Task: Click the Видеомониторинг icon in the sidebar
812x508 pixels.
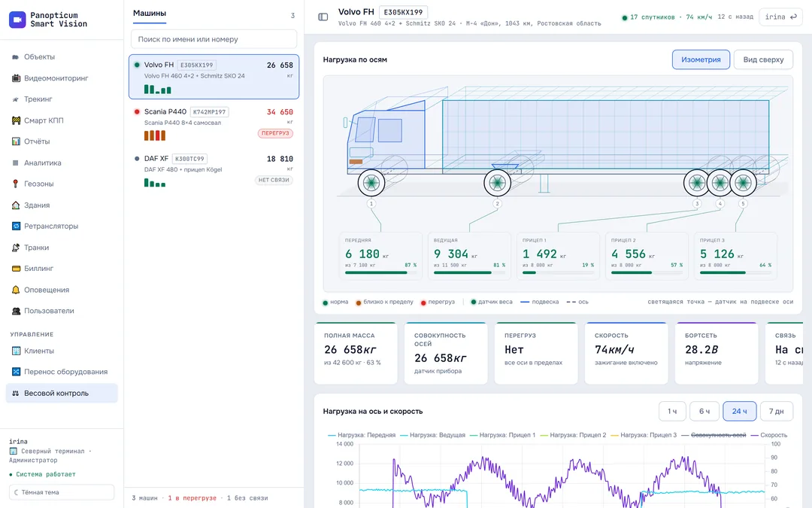Action: pos(16,78)
